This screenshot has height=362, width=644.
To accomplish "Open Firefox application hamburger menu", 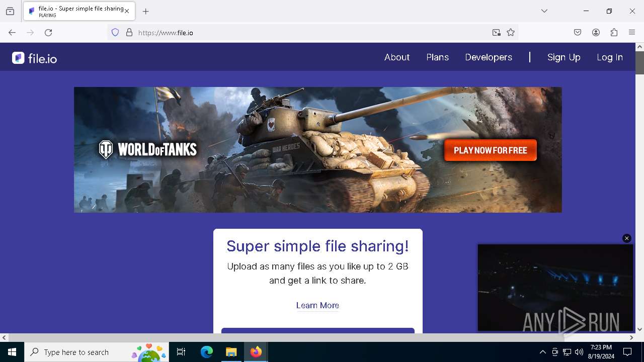I will point(632,33).
